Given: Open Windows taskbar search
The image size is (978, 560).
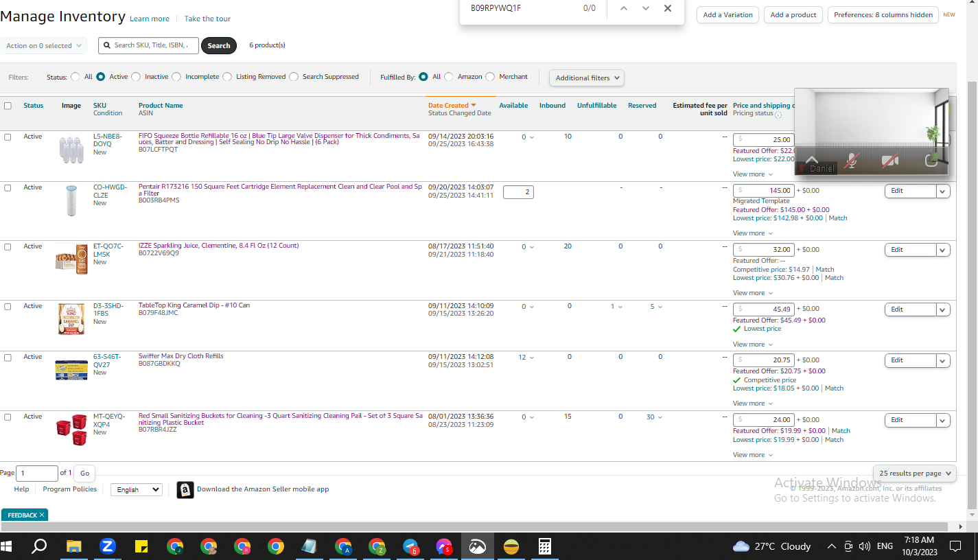Looking at the screenshot, I should 40,546.
